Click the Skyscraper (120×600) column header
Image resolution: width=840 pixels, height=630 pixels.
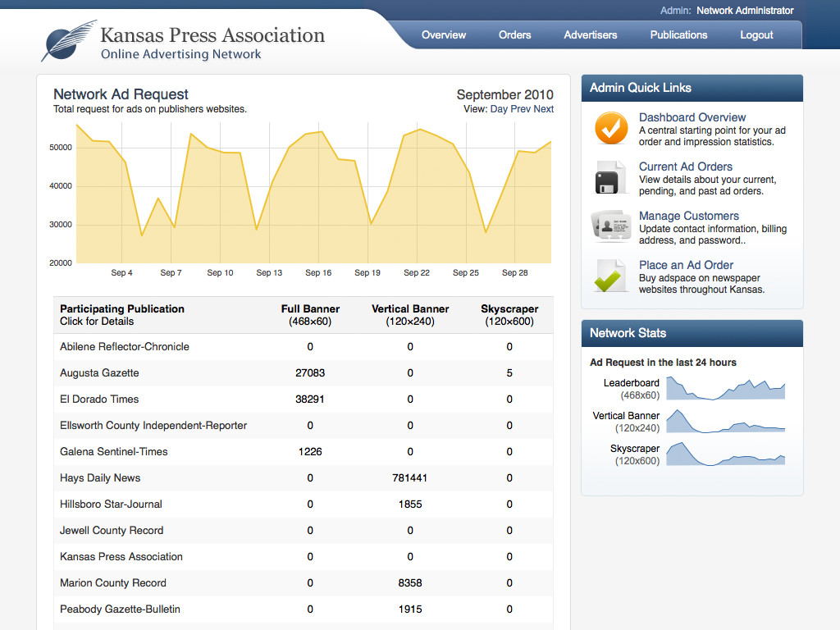(x=509, y=315)
